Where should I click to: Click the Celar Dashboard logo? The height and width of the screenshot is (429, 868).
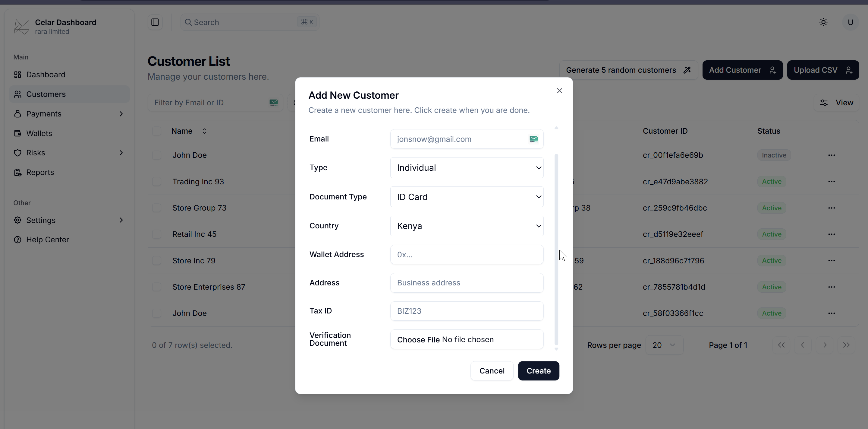(x=22, y=27)
